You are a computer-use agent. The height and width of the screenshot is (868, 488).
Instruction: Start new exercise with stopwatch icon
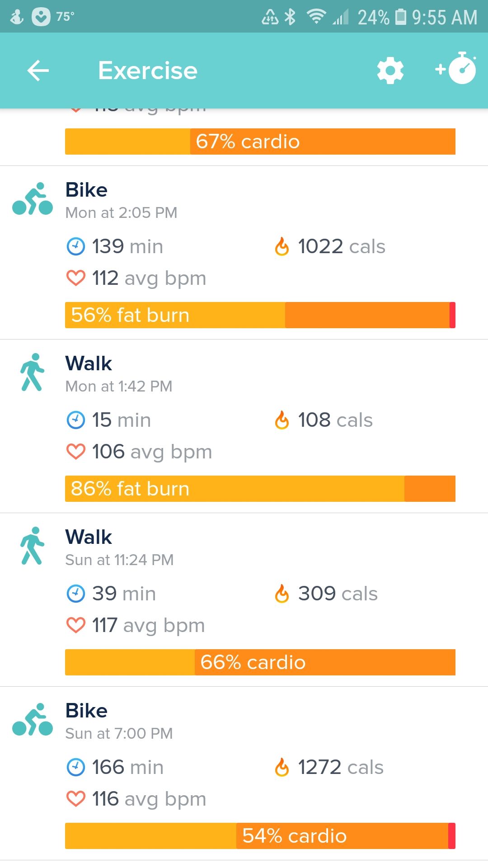(x=456, y=69)
